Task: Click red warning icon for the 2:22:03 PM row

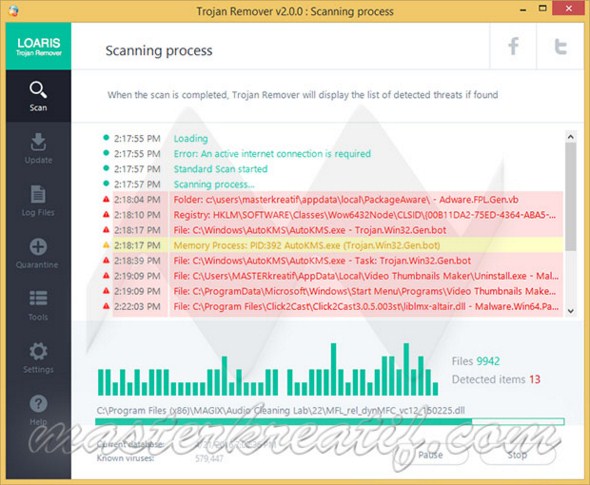Action: [x=106, y=306]
